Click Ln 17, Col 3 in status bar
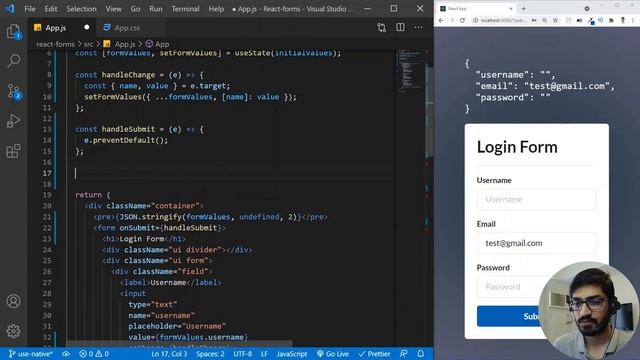The image size is (640, 360). coord(169,354)
